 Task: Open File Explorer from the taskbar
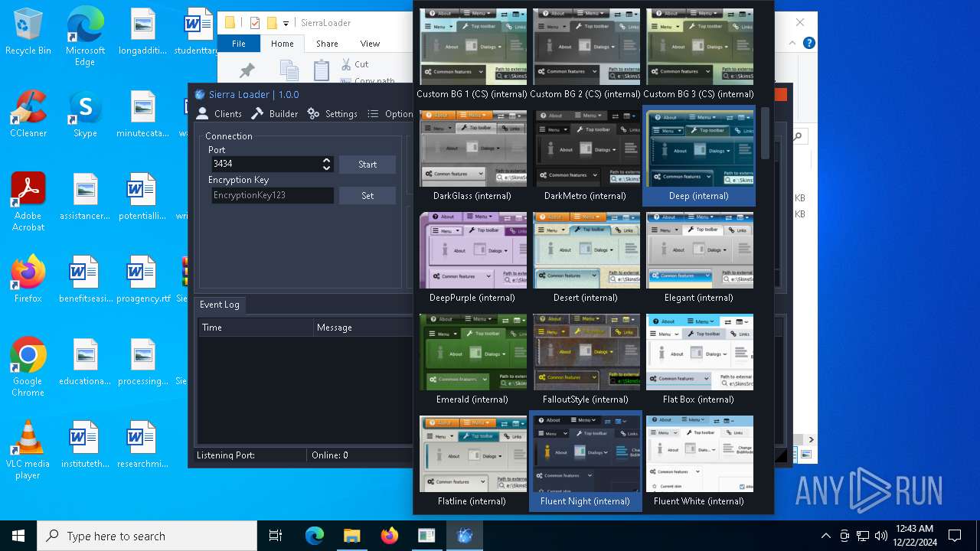(x=351, y=536)
